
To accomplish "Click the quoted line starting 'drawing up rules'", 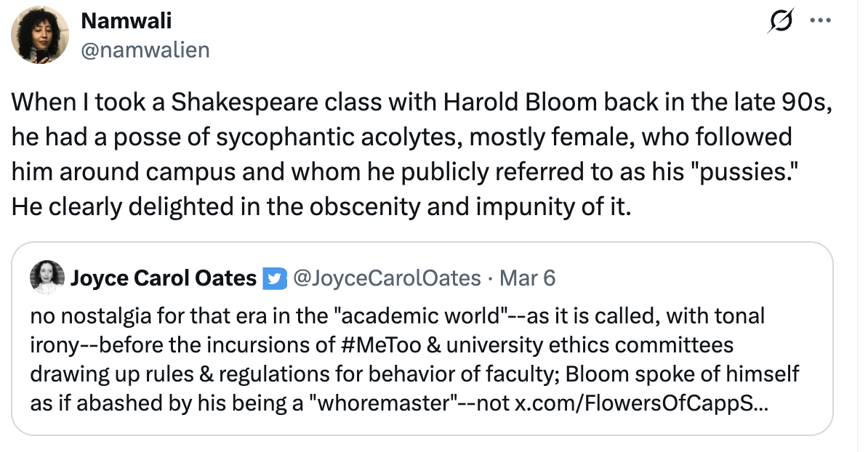I will tap(414, 374).
